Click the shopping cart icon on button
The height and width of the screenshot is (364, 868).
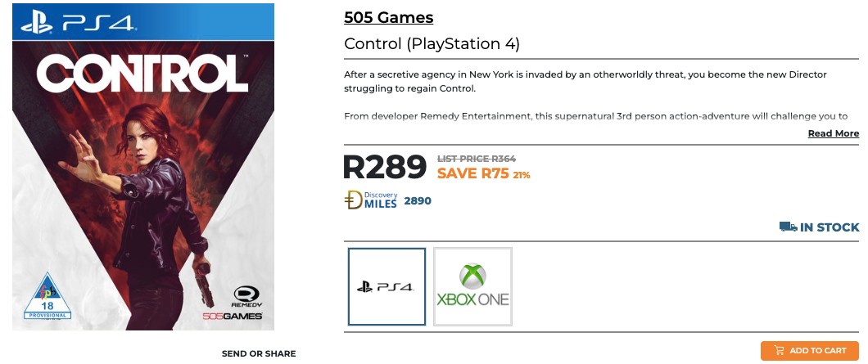pyautogui.click(x=778, y=351)
